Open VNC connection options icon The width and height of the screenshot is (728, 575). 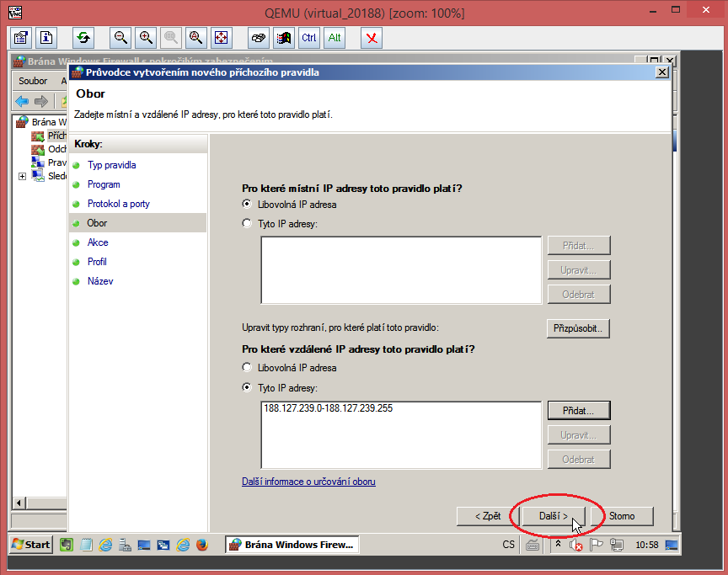click(x=21, y=38)
